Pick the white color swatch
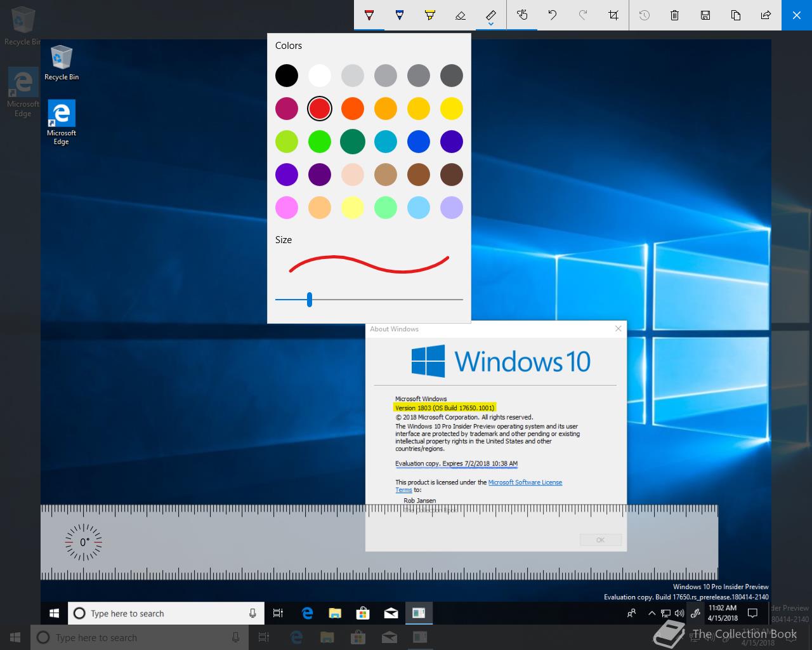The image size is (812, 650). (x=320, y=76)
